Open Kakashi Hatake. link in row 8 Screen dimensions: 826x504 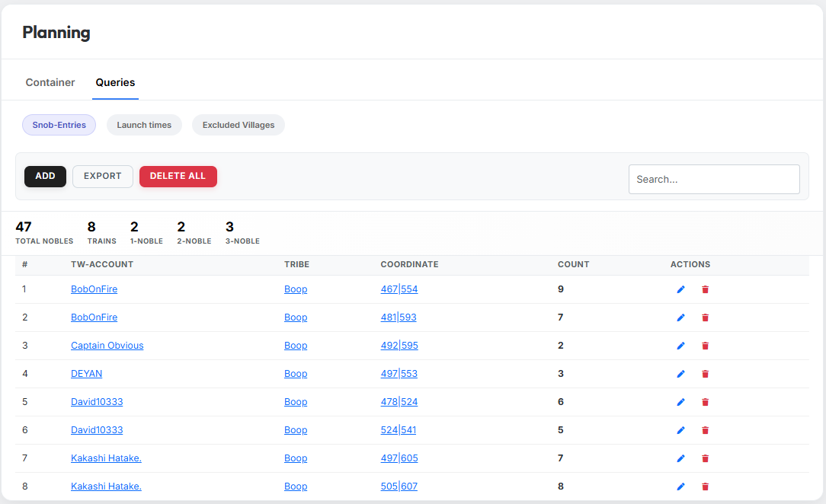(107, 486)
